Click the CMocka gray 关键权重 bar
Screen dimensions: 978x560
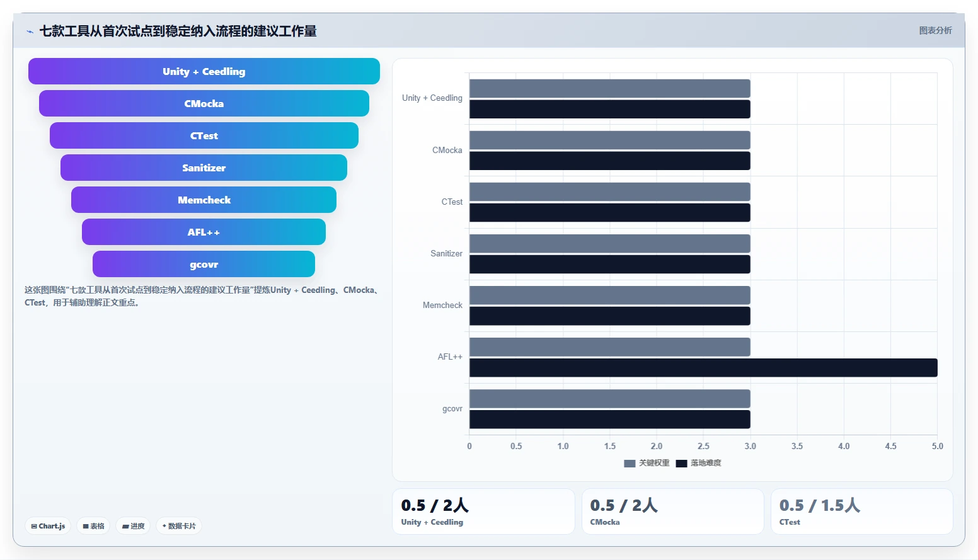click(x=610, y=140)
